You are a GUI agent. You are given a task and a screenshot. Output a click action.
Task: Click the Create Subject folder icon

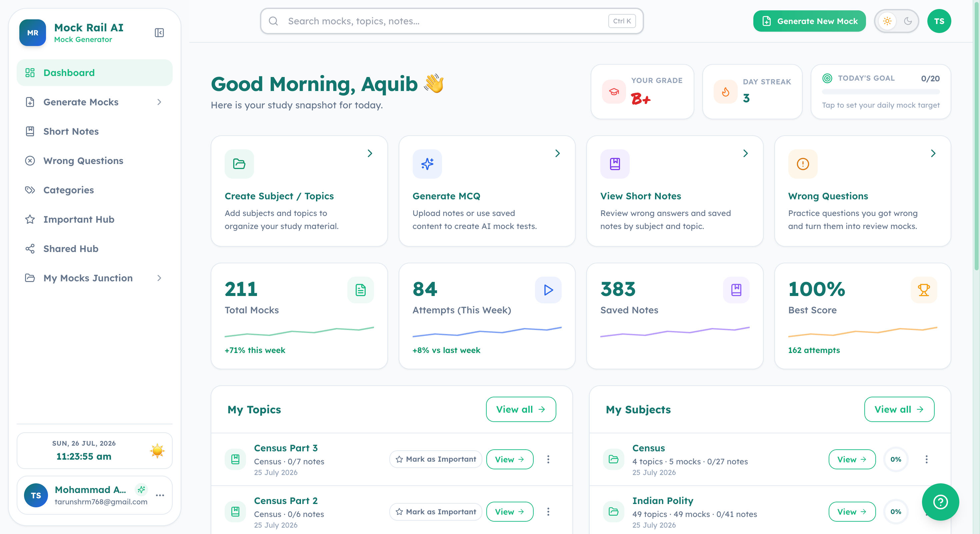239,164
